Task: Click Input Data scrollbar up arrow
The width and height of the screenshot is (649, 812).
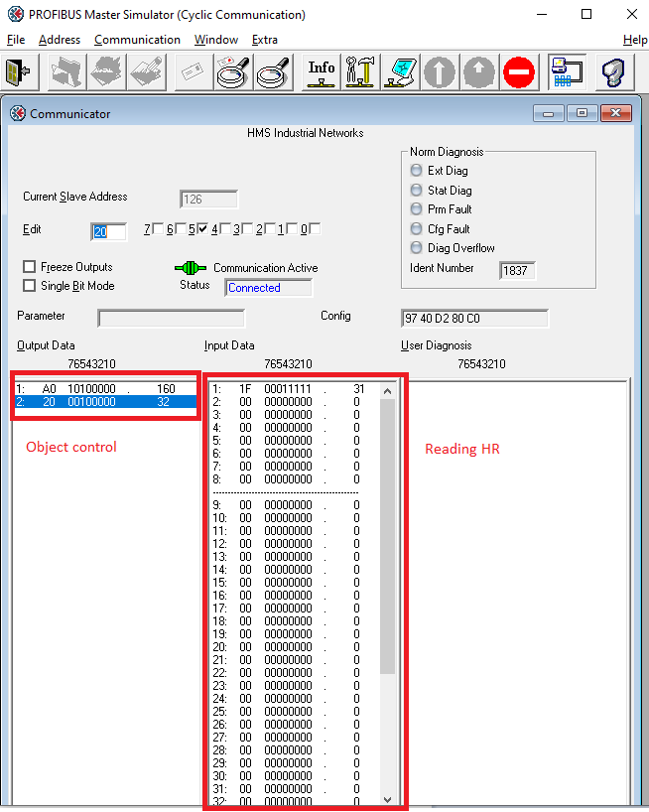Action: pyautogui.click(x=387, y=391)
